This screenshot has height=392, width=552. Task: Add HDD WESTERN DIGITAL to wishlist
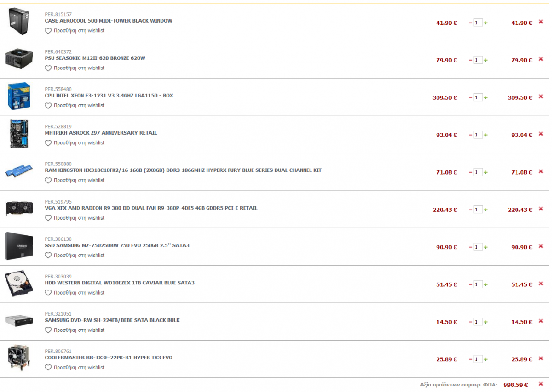(75, 293)
